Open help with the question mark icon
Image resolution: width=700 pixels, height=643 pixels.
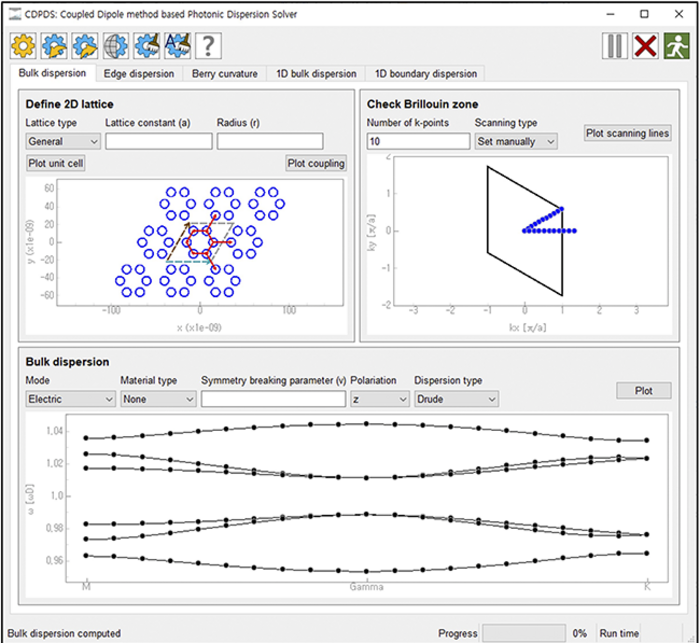tap(207, 45)
